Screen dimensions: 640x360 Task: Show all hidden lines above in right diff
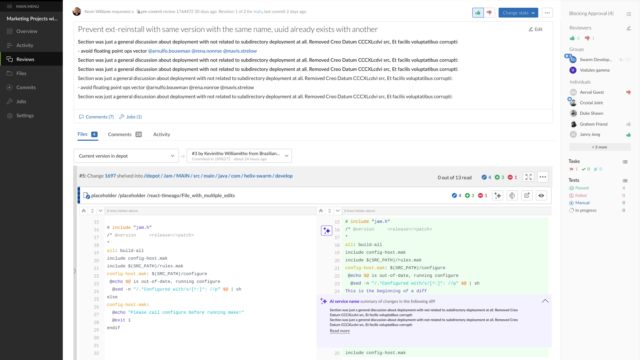tap(321, 211)
